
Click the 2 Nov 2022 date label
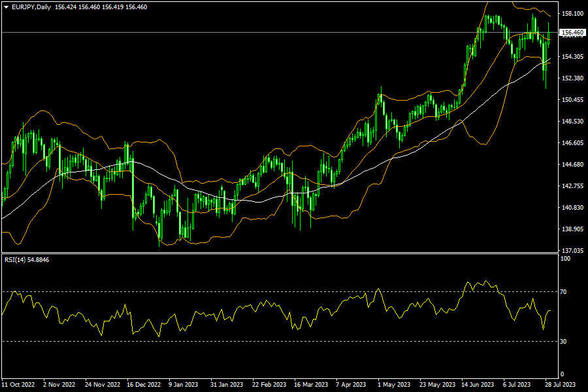pos(59,385)
